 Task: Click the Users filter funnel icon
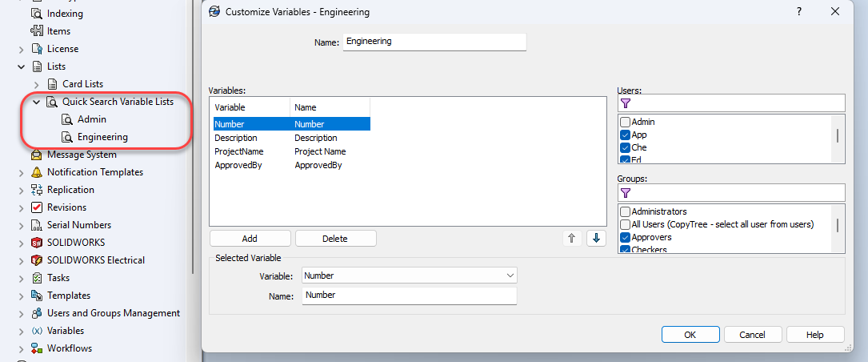pyautogui.click(x=626, y=103)
